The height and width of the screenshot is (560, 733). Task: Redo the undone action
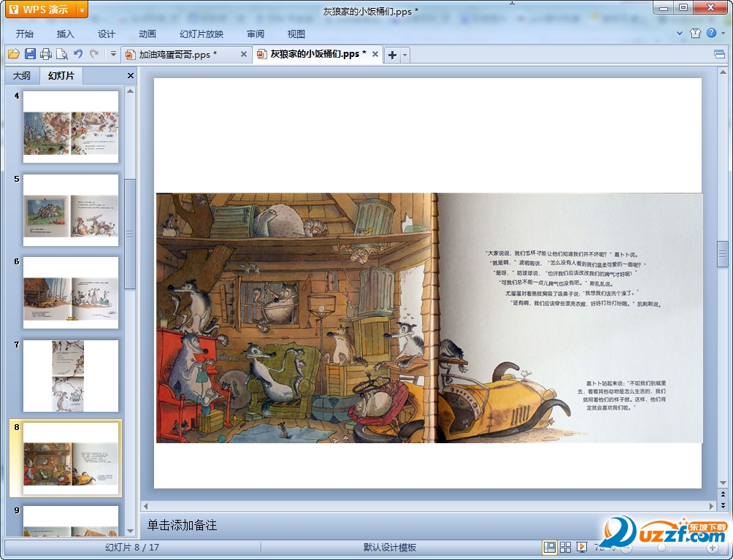pos(94,54)
